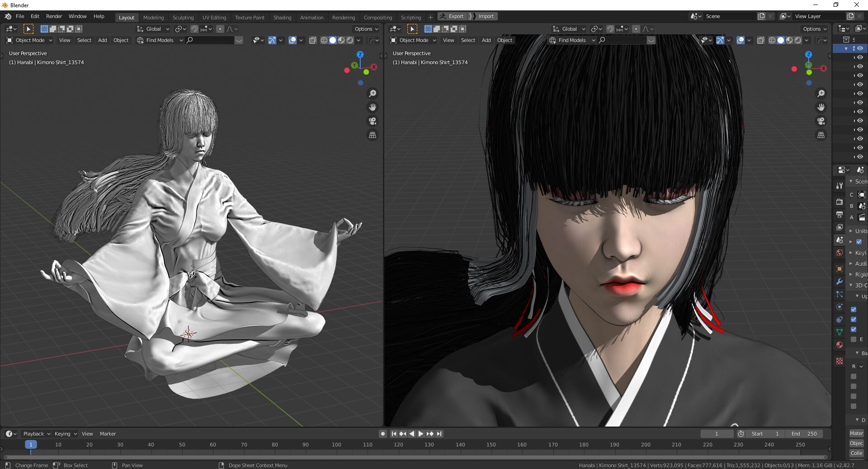This screenshot has height=469, width=868.
Task: Open Global orientation dropdown in left viewport
Action: [153, 29]
